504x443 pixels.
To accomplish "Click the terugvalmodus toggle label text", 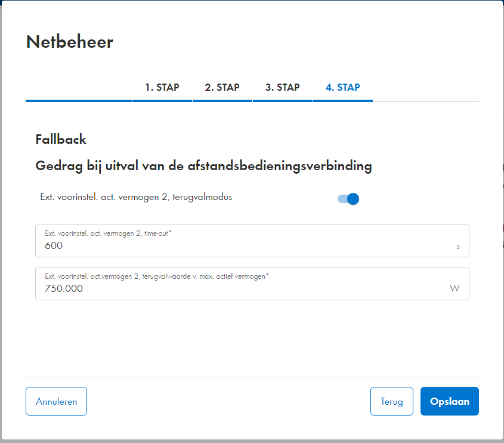I will coord(136,197).
